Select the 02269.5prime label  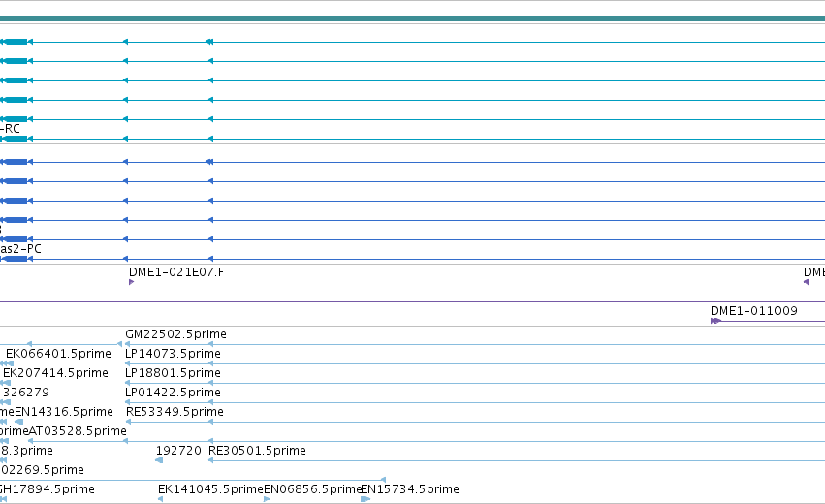pyautogui.click(x=42, y=470)
